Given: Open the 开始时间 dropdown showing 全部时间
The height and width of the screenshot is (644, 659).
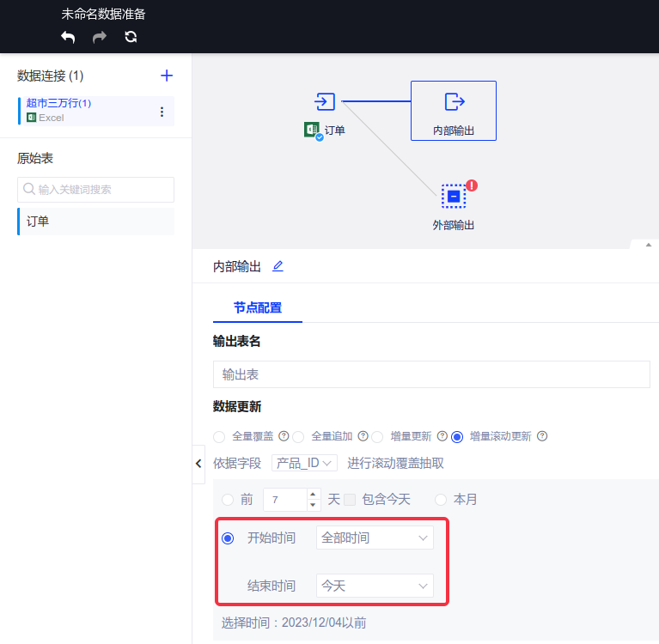Looking at the screenshot, I should 375,538.
